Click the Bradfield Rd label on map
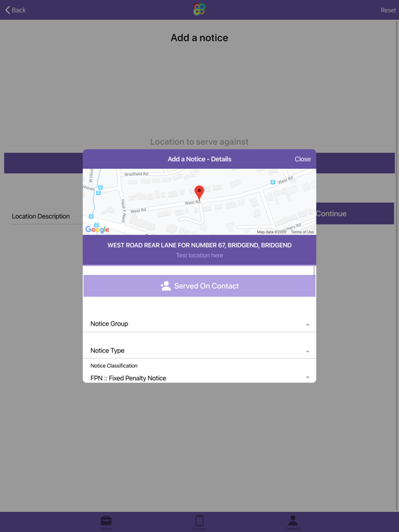 (x=136, y=174)
